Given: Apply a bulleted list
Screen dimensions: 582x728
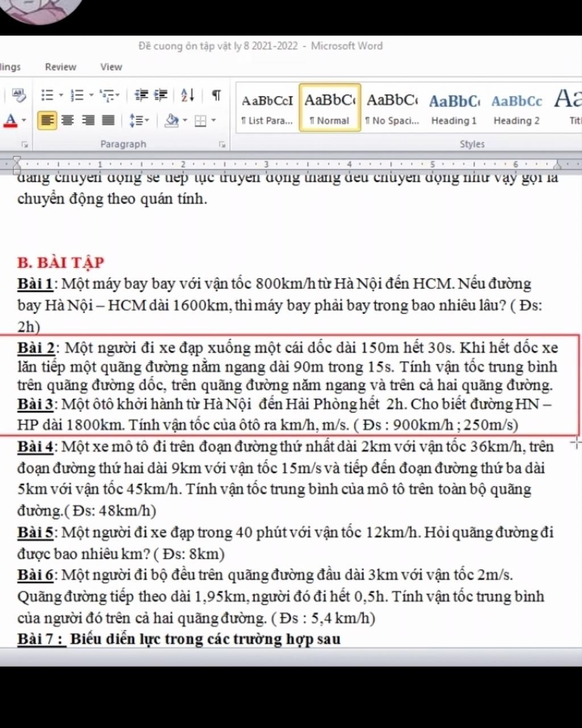Looking at the screenshot, I should pos(48,95).
